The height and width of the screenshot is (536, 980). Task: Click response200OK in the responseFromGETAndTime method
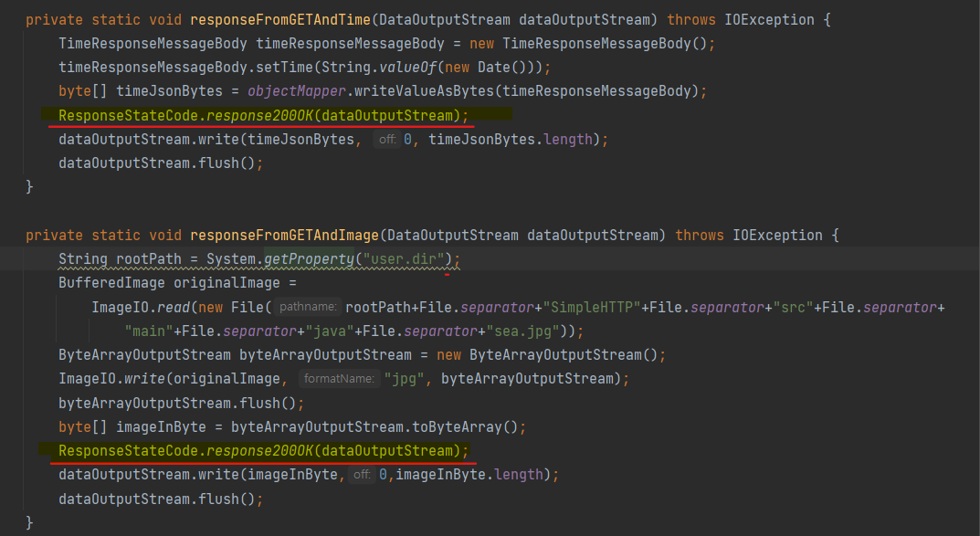[x=260, y=116]
